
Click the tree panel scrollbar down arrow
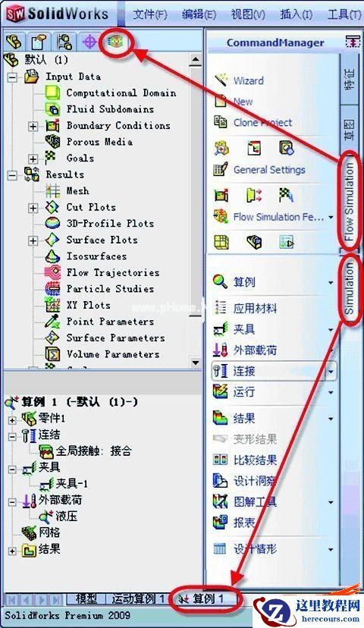tap(196, 363)
